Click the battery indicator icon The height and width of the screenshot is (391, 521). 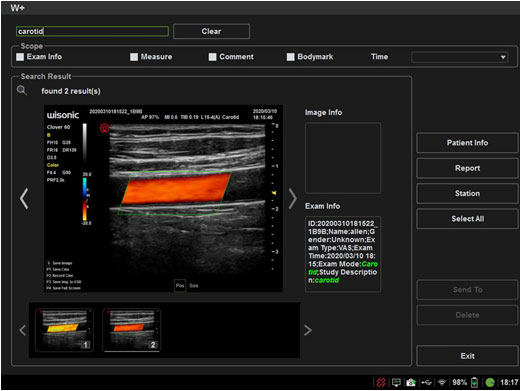tap(474, 382)
